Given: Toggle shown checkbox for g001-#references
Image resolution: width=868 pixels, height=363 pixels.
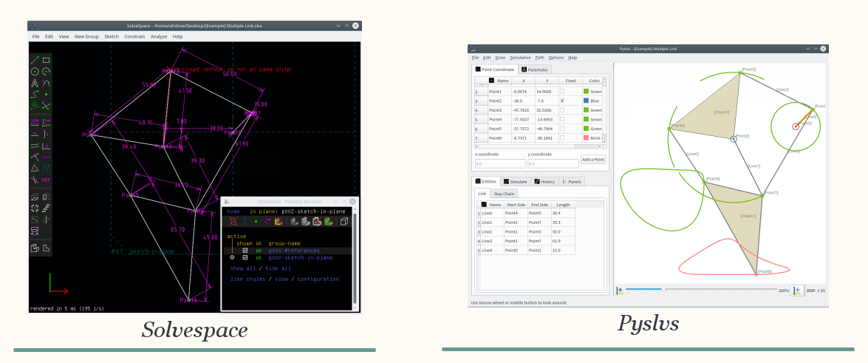Looking at the screenshot, I should [245, 251].
